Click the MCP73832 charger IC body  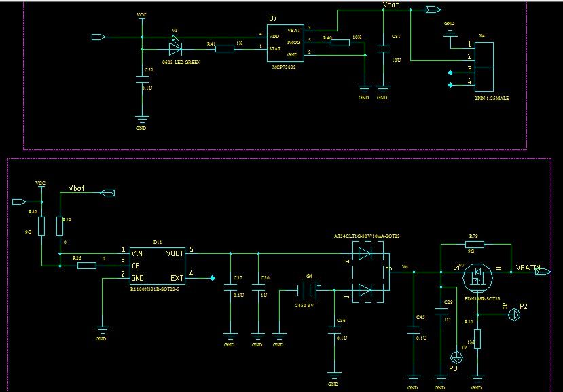point(284,42)
